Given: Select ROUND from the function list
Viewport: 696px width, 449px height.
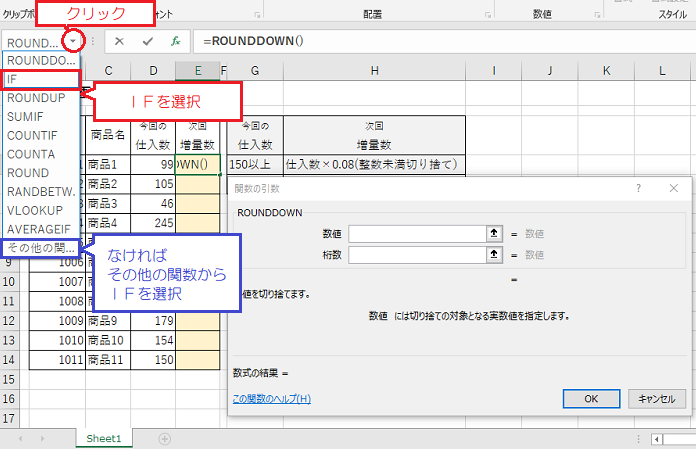Looking at the screenshot, I should coord(41,173).
